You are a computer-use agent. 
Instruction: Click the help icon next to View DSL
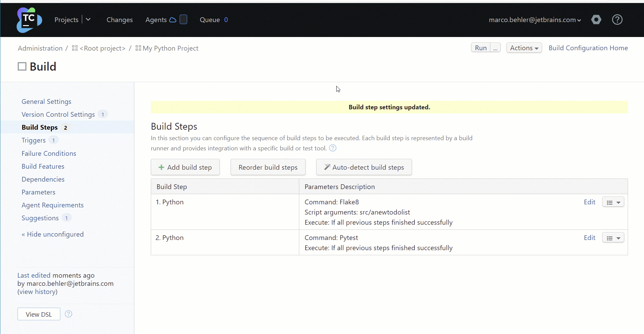coord(68,314)
